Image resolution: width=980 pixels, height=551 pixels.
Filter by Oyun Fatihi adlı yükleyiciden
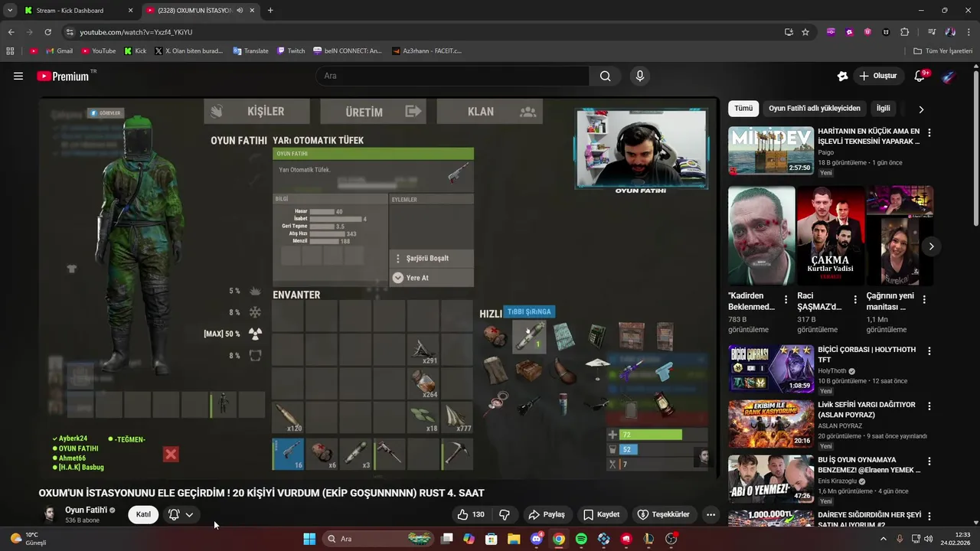[815, 109]
